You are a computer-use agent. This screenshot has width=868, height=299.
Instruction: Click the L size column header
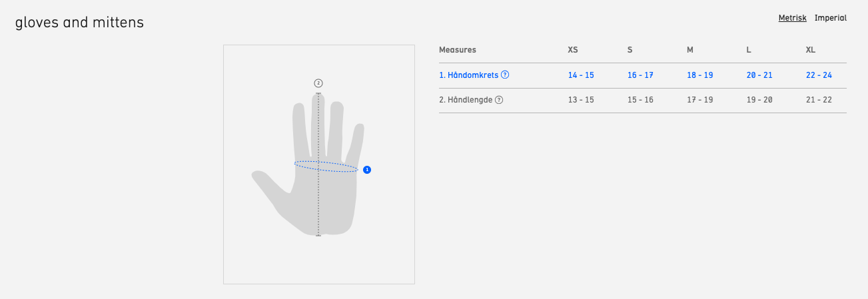tap(749, 50)
